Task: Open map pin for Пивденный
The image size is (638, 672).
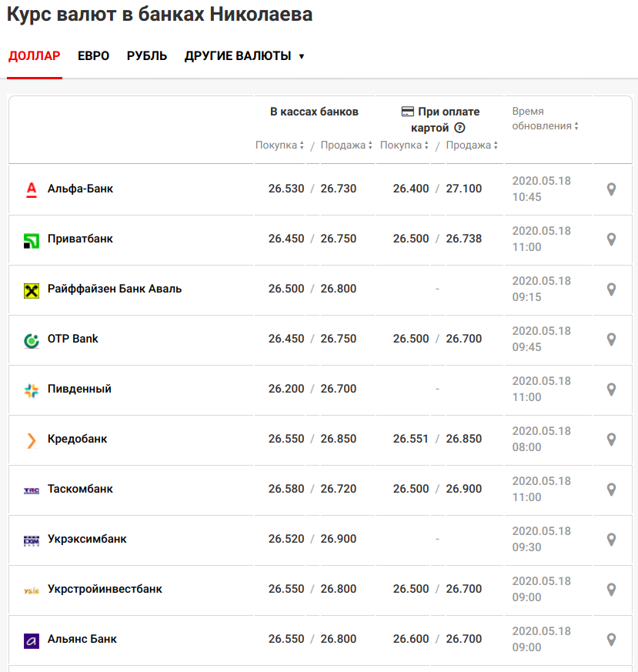Action: [x=611, y=389]
